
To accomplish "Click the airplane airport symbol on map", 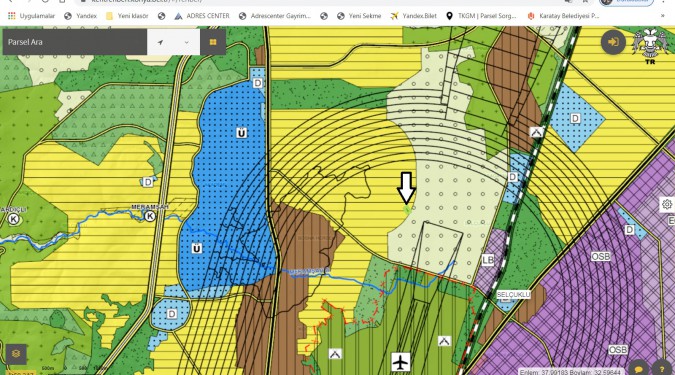I will 400,362.
